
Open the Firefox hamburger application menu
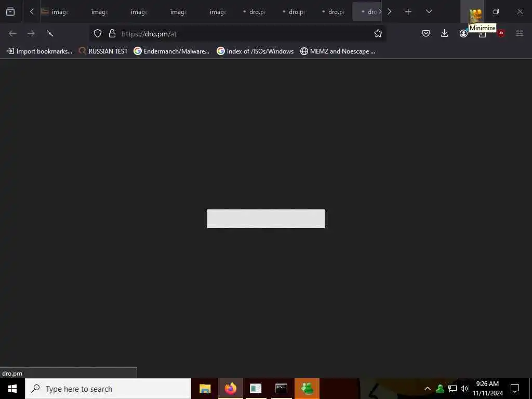520,33
